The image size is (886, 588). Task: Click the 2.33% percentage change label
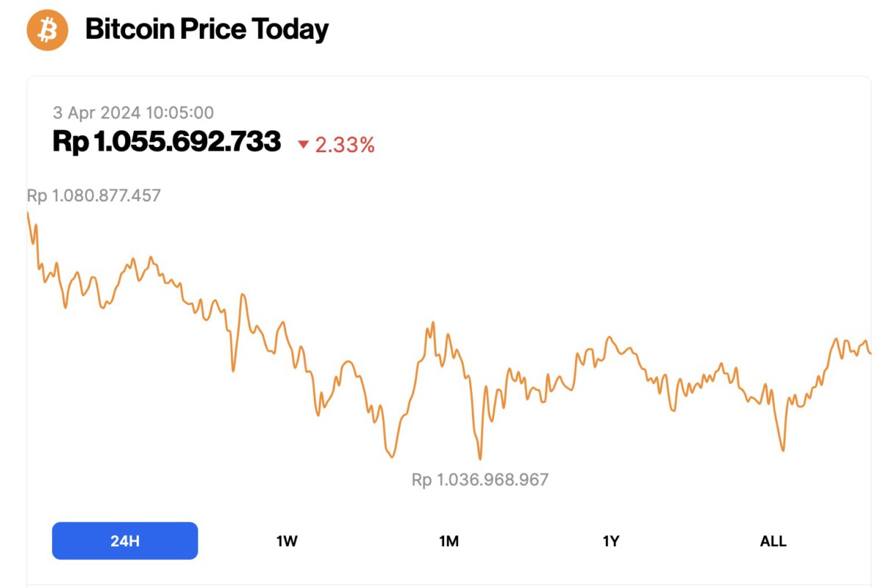pyautogui.click(x=343, y=145)
